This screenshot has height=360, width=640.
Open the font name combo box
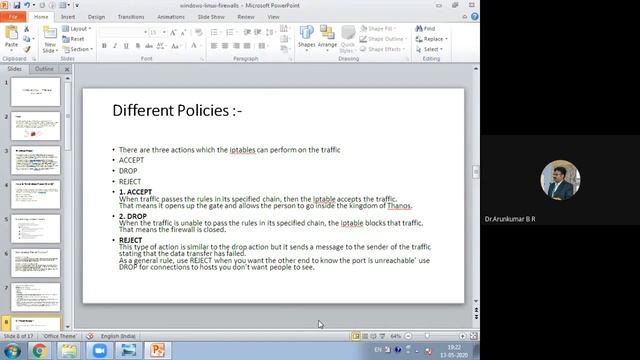click(x=123, y=32)
